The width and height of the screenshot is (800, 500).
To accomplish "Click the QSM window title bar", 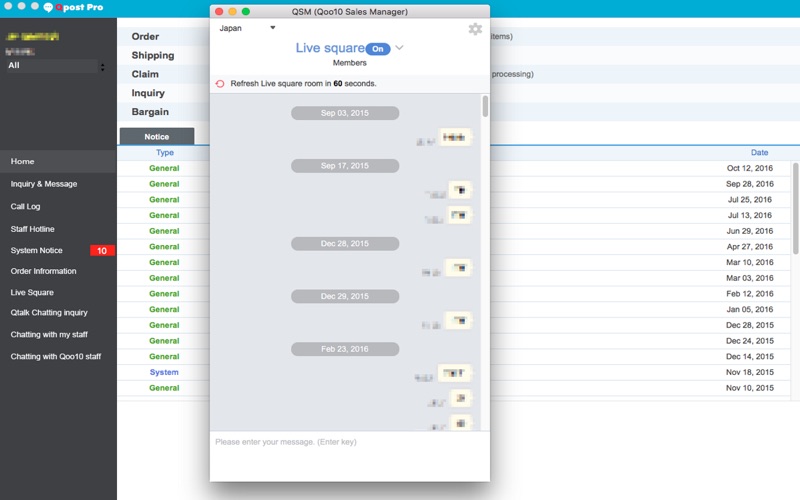I will (350, 11).
